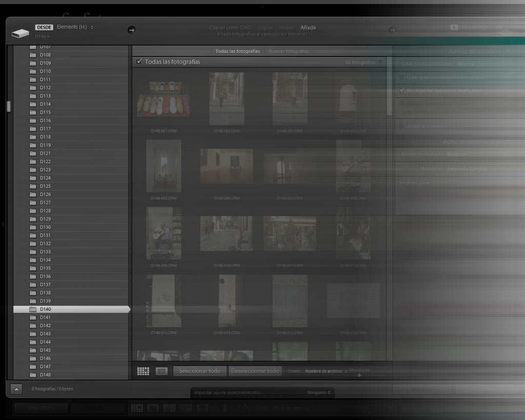Click folder icon for D108
This screenshot has height=420, width=525.
point(33,55)
